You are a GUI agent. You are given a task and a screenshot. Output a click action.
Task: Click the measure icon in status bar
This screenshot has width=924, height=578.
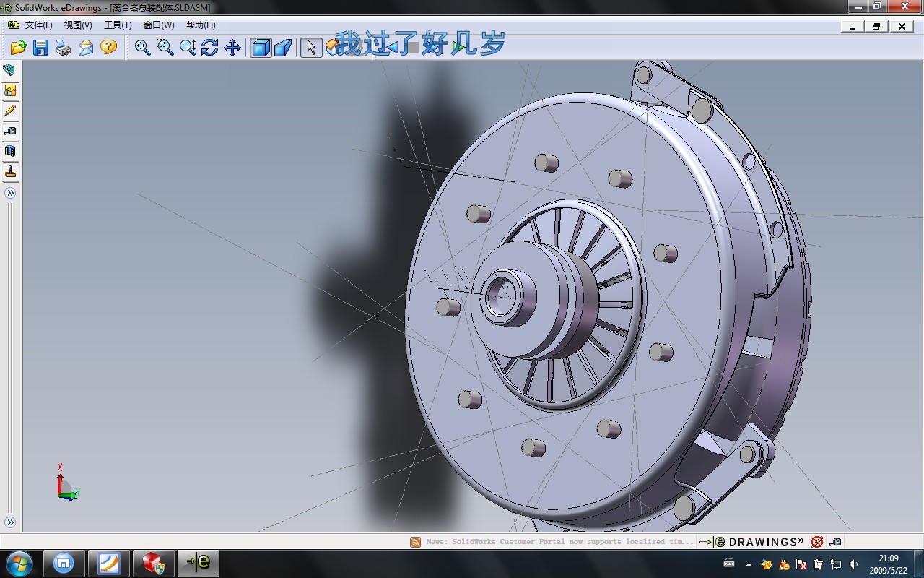pos(835,542)
